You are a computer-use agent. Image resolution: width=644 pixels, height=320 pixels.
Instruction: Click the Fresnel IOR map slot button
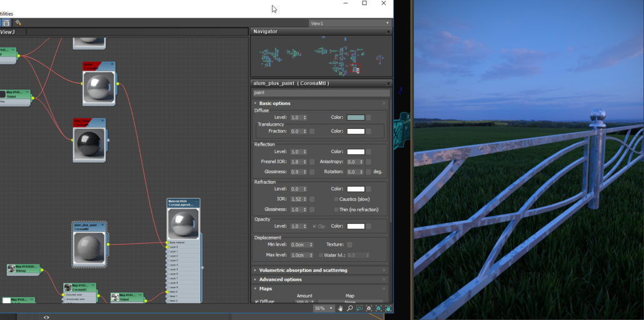[312, 162]
